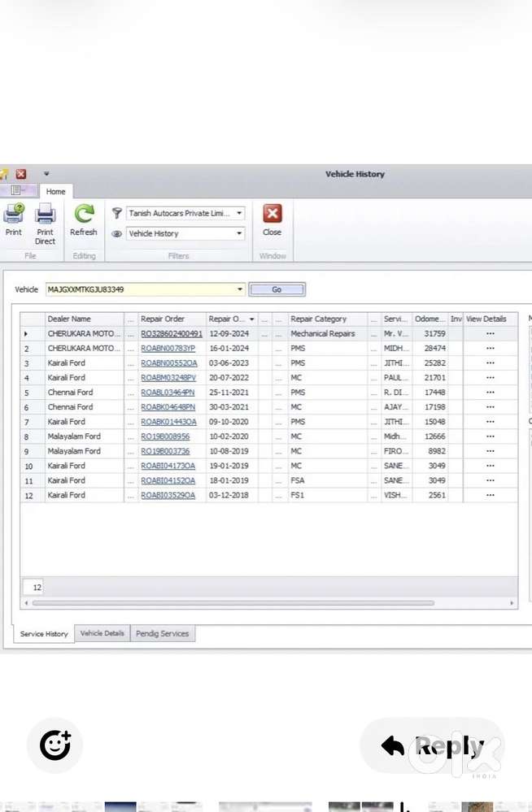This screenshot has height=812, width=532.
Task: Click the Reply button
Action: pos(432,746)
